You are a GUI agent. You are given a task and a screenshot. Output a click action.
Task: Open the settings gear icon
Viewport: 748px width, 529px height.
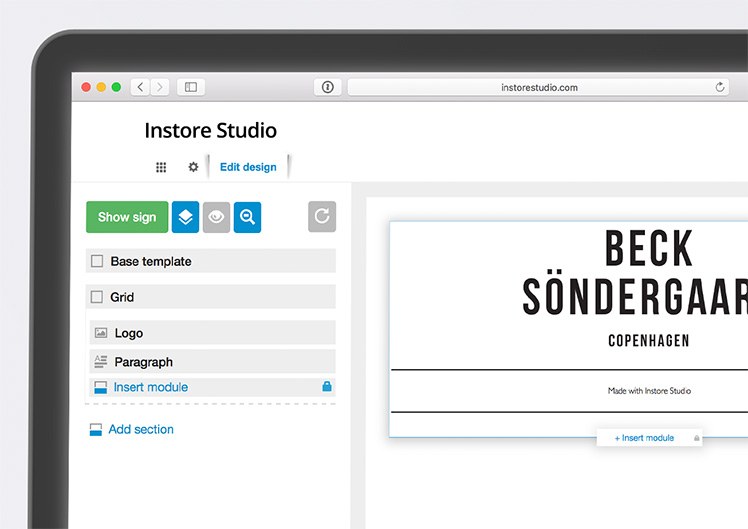click(193, 167)
